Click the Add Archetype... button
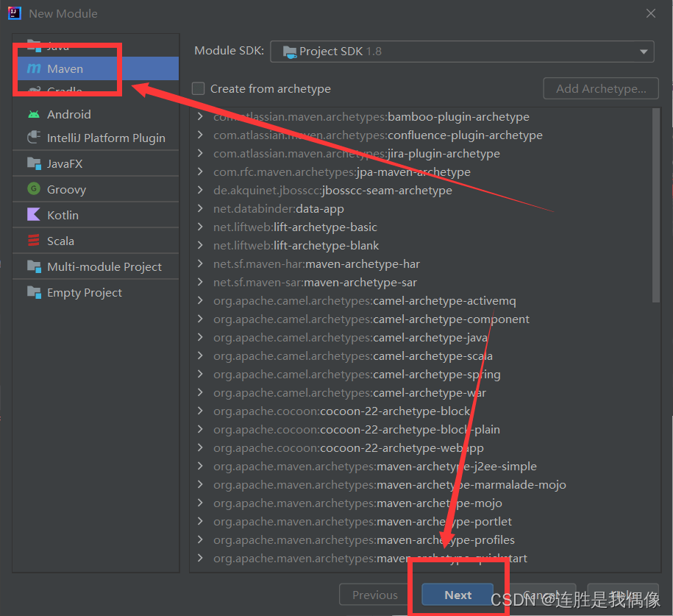673x616 pixels. 601,88
